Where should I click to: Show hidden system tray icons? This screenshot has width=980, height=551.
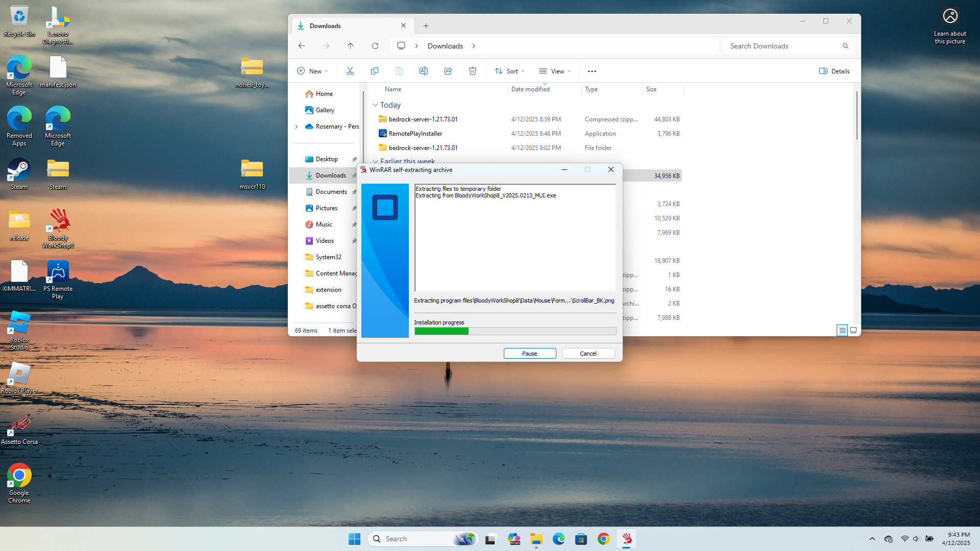872,539
